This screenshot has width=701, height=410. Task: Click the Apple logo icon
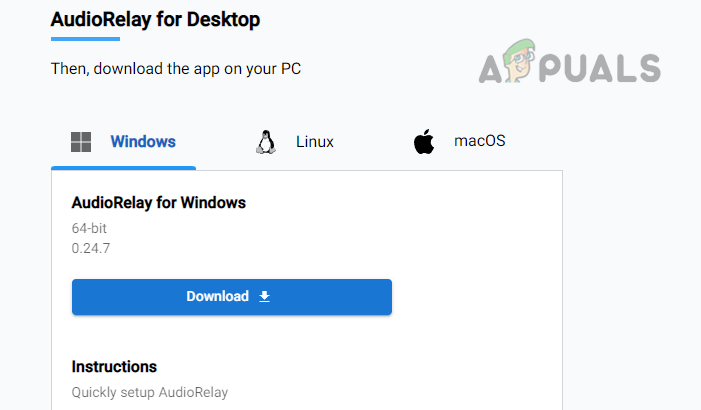(424, 141)
